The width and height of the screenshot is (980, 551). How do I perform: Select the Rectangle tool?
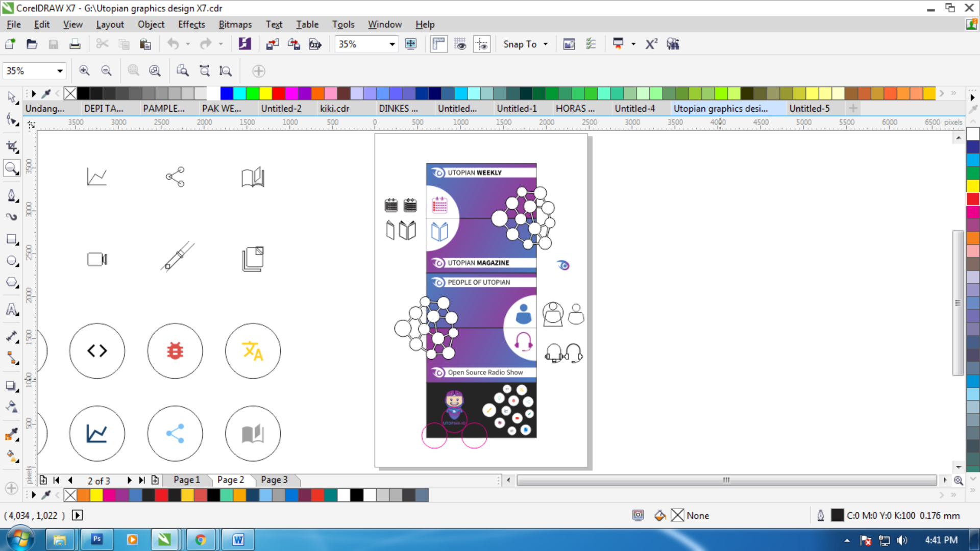(x=11, y=239)
